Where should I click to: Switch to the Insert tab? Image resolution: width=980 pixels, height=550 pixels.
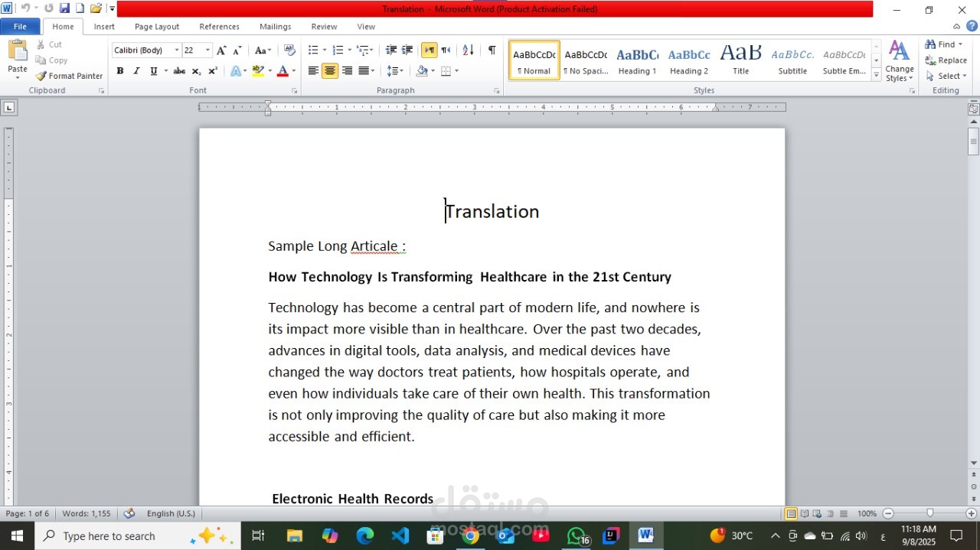104,26
